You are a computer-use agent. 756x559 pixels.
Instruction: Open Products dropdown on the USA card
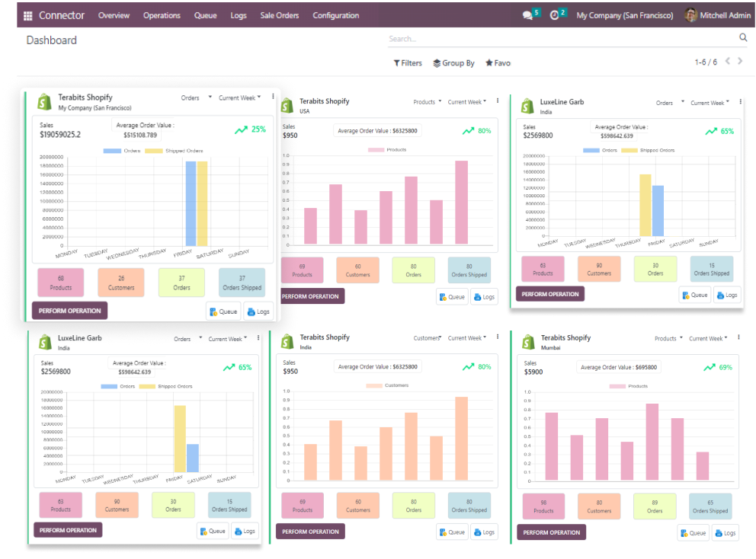tap(428, 102)
